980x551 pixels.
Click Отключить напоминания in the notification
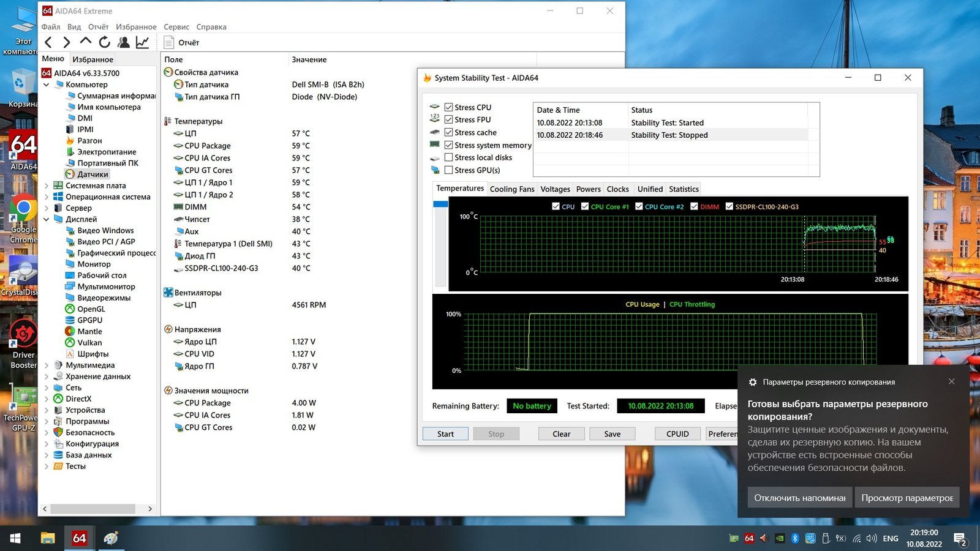pos(800,498)
